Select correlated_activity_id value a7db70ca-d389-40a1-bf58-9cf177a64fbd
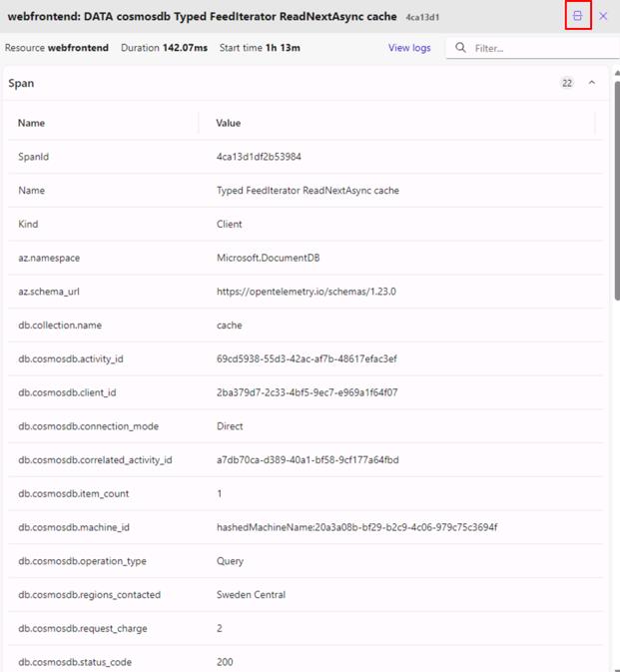 (308, 460)
